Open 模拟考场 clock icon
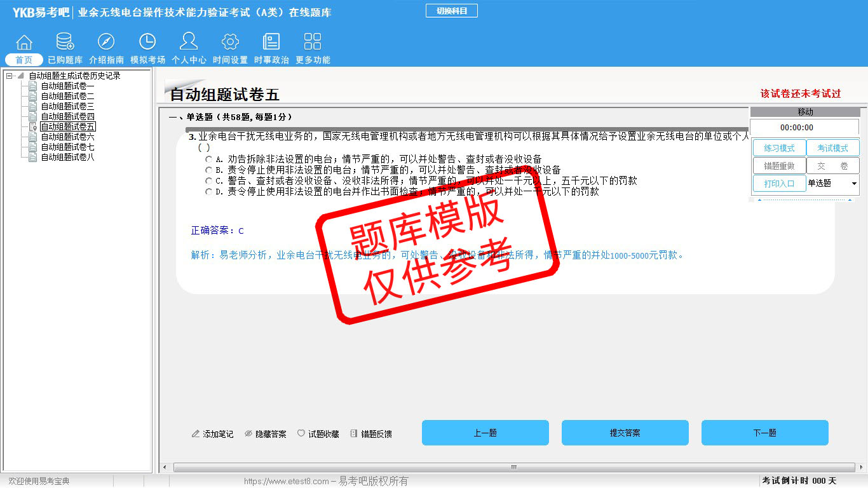Image resolution: width=868 pixels, height=488 pixels. [147, 43]
